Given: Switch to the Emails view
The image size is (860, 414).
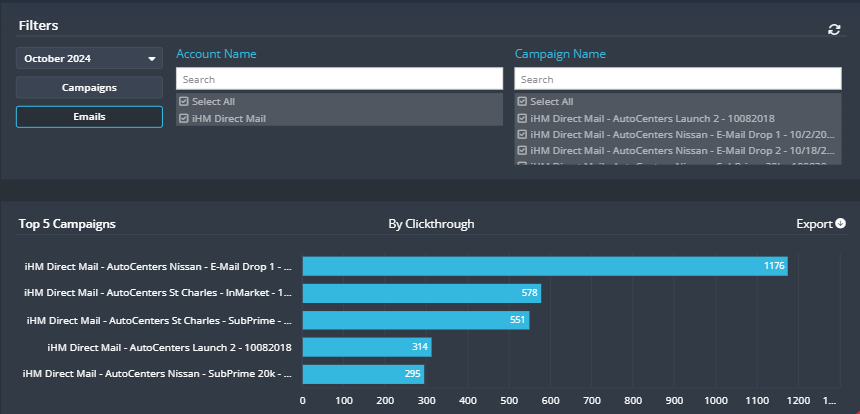Looking at the screenshot, I should (89, 117).
